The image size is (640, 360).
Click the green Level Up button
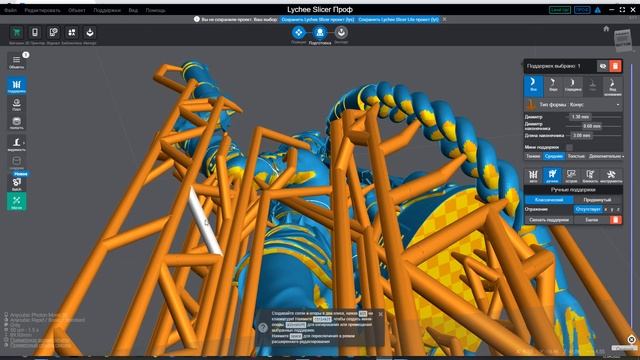560,10
